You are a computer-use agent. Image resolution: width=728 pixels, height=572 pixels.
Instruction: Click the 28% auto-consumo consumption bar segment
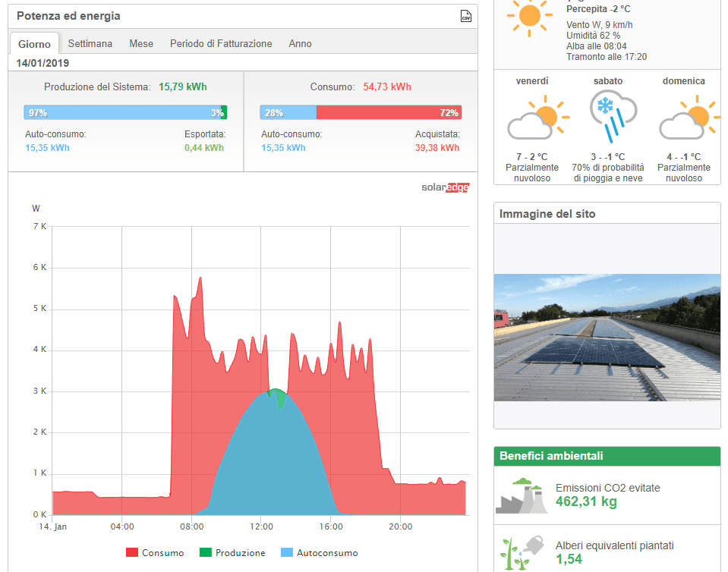click(288, 113)
